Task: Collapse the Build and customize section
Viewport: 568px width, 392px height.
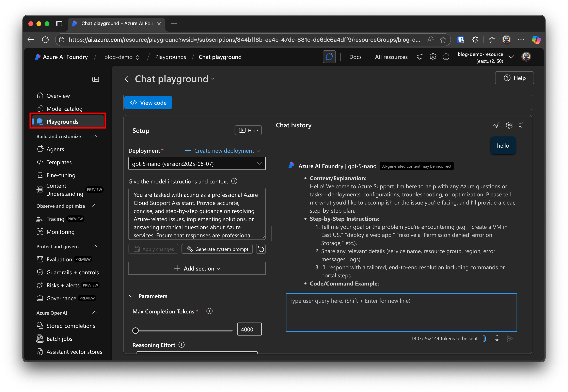Action: (x=95, y=136)
